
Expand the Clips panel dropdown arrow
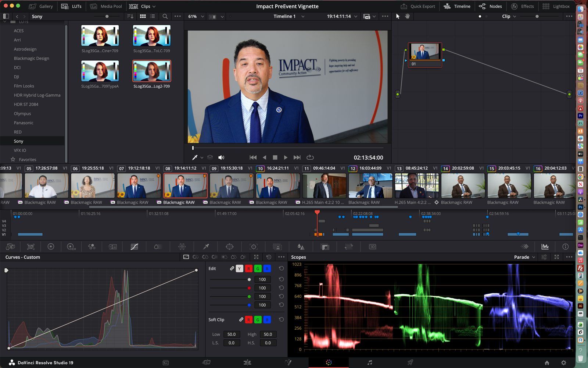click(154, 6)
